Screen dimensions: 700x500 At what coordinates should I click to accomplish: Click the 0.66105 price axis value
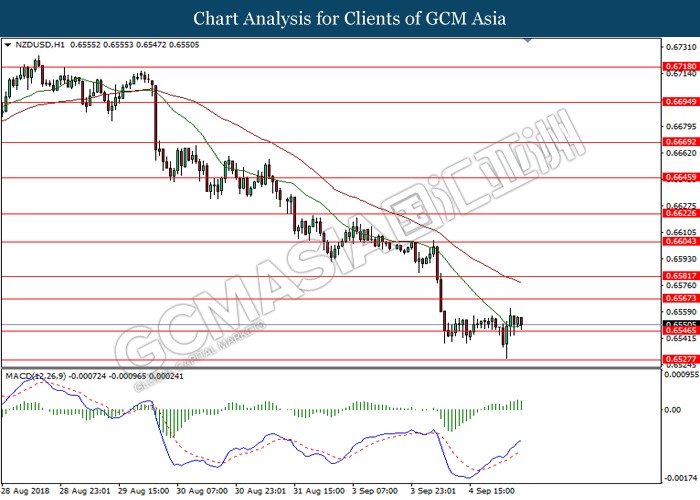tap(681, 232)
